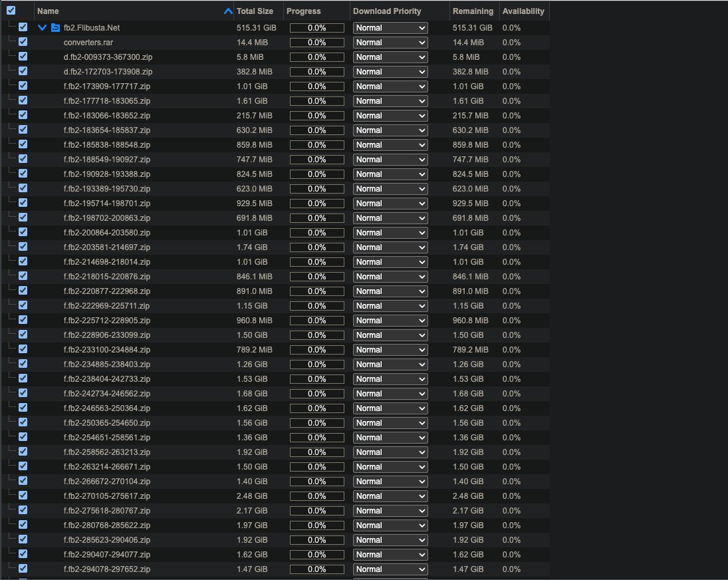Click the sort arrow in Name column

pos(228,11)
